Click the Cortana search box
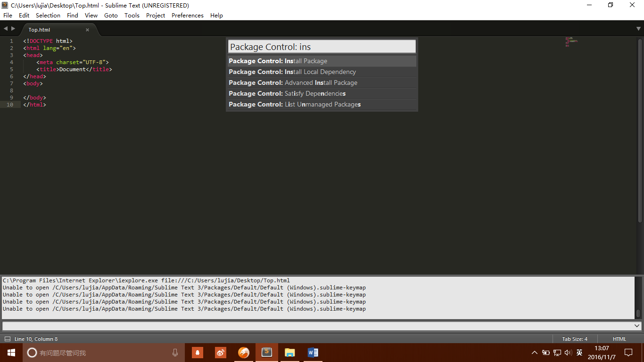 click(x=104, y=353)
